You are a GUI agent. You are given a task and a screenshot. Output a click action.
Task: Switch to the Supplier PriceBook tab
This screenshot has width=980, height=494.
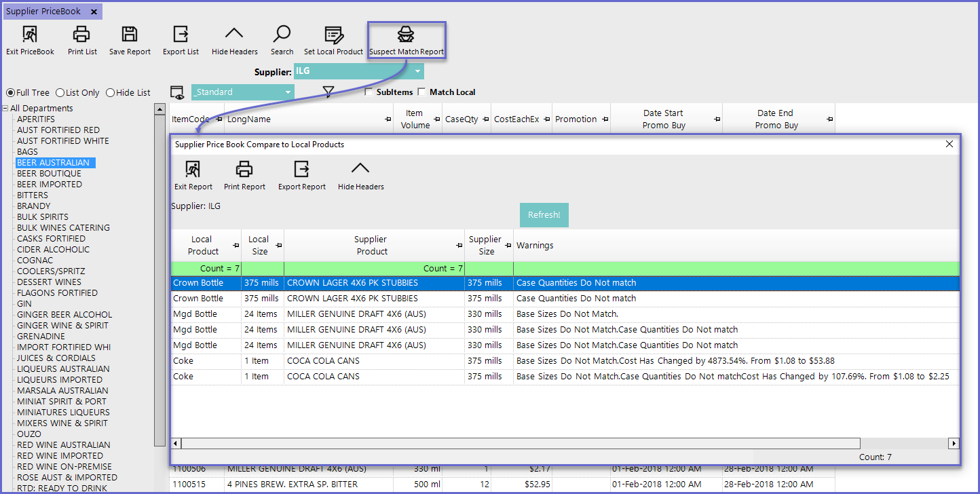click(x=43, y=12)
